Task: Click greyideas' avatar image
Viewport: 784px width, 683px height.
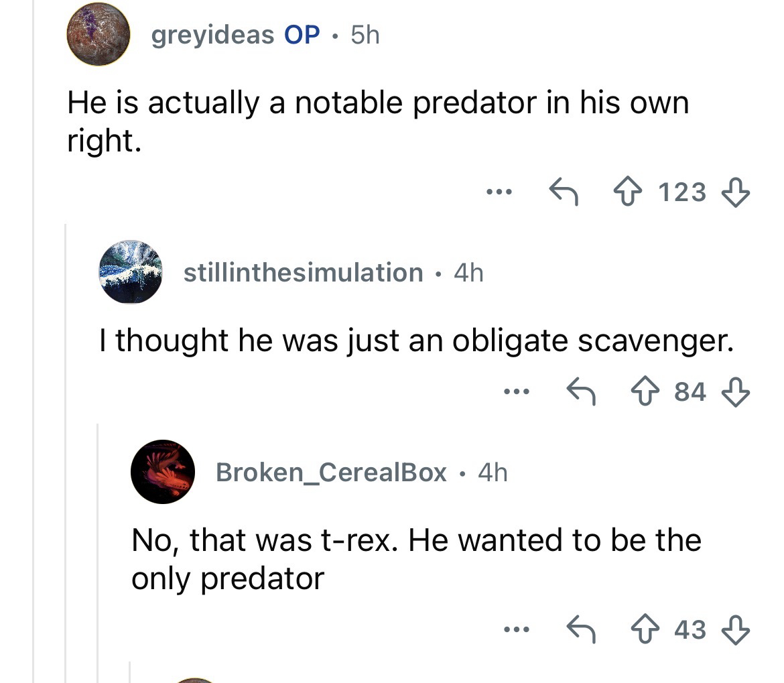Action: coord(98,34)
